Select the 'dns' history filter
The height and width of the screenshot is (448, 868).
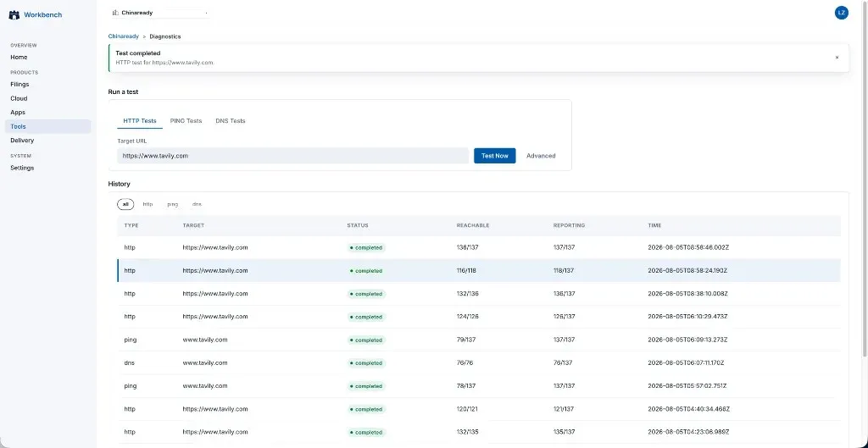tap(197, 204)
